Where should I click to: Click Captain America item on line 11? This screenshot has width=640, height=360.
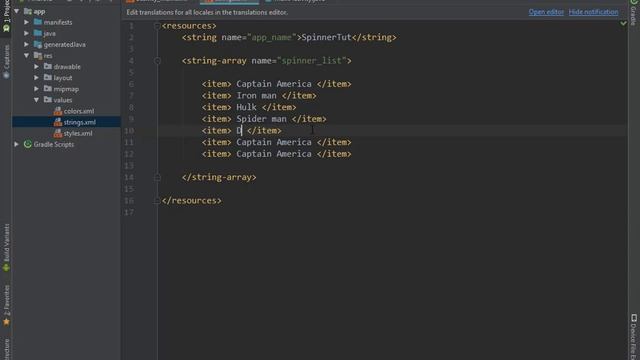point(274,142)
